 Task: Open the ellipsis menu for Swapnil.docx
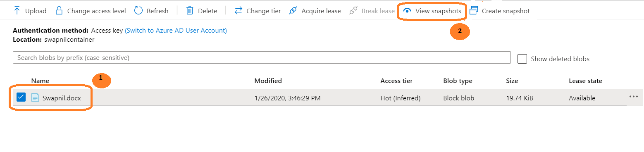point(633,97)
